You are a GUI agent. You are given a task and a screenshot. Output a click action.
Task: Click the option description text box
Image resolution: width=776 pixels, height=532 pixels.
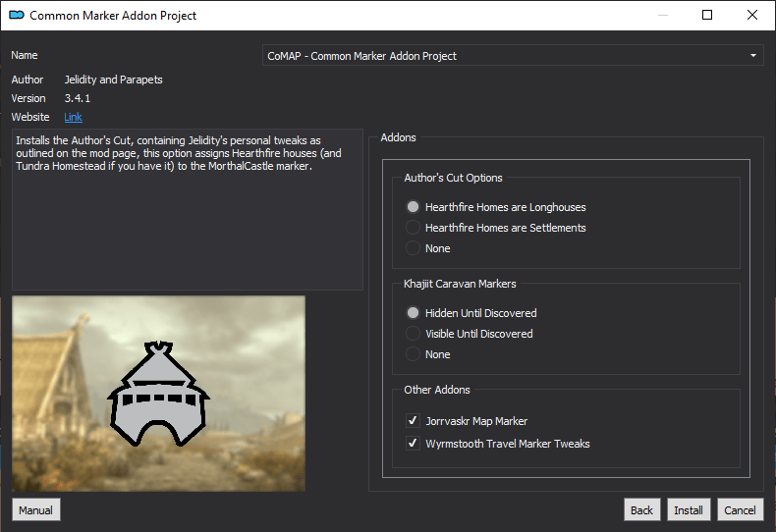tap(188, 210)
